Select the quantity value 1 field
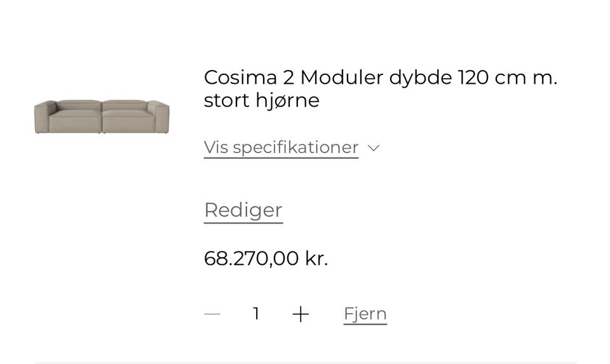This screenshot has width=610, height=364. (x=256, y=314)
